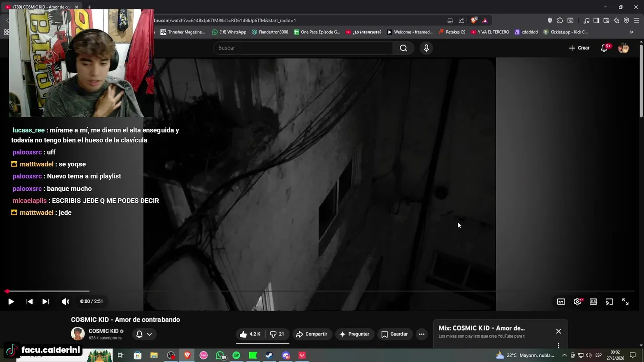Screen dimensions: 644x362
Task: Open Steam from the taskbar
Action: pyautogui.click(x=269, y=355)
